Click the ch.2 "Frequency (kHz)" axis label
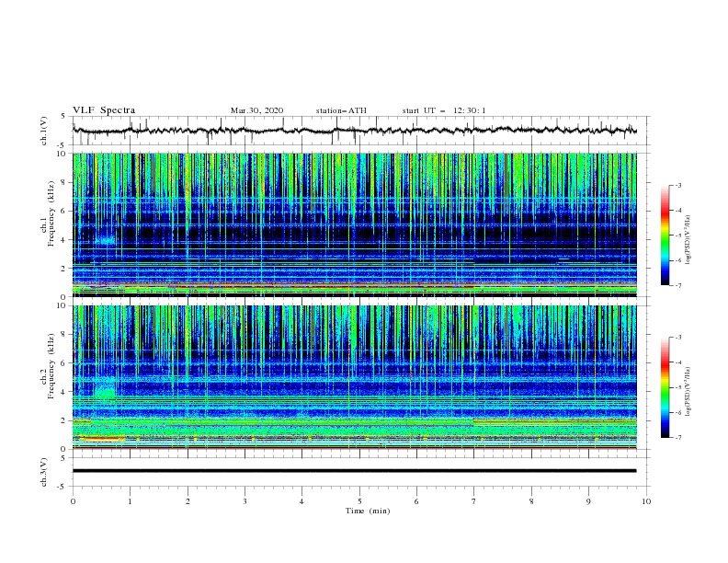Viewport: 728px width, 563px height. coord(51,366)
